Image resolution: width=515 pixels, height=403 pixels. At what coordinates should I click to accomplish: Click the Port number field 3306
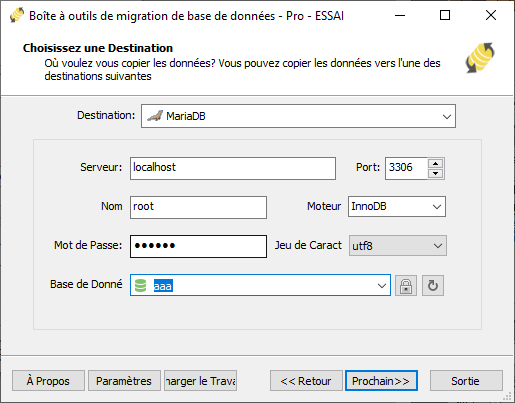point(407,168)
